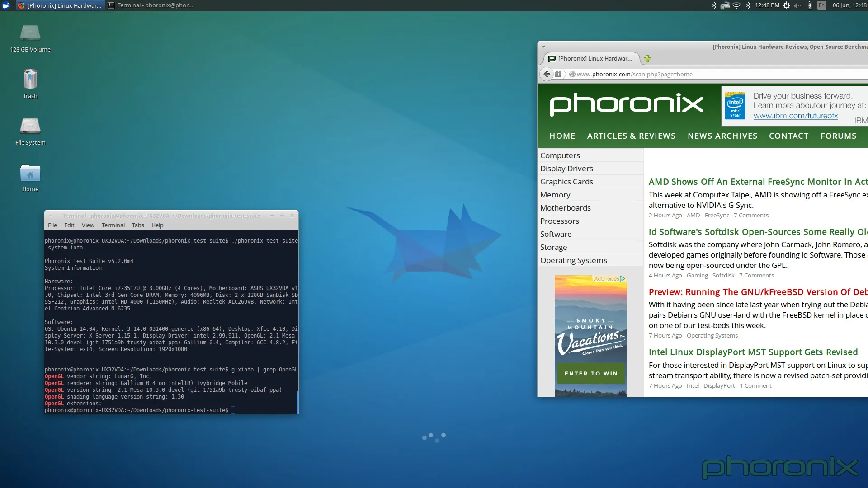Click the 12:48 PM panel clock
Screen dimensions: 868x488
767,5
